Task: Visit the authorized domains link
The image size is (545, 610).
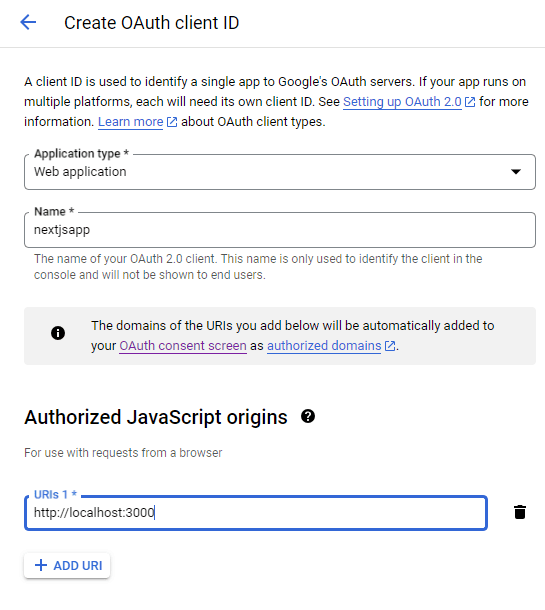Action: (x=324, y=346)
